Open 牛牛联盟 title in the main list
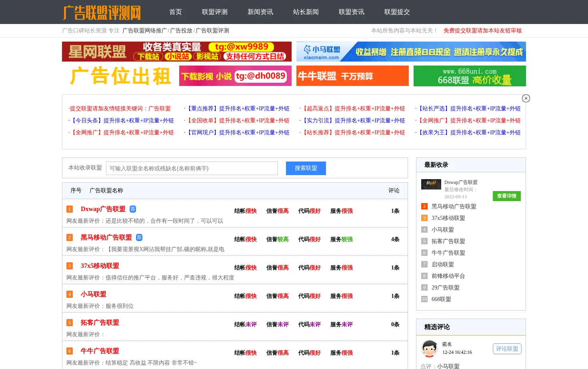 coord(100,351)
